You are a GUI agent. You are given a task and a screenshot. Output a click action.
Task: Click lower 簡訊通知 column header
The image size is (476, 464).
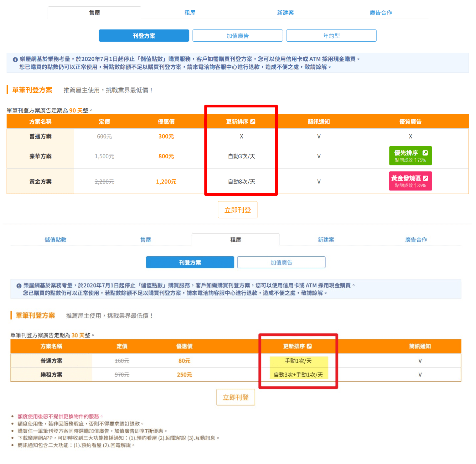tap(420, 346)
